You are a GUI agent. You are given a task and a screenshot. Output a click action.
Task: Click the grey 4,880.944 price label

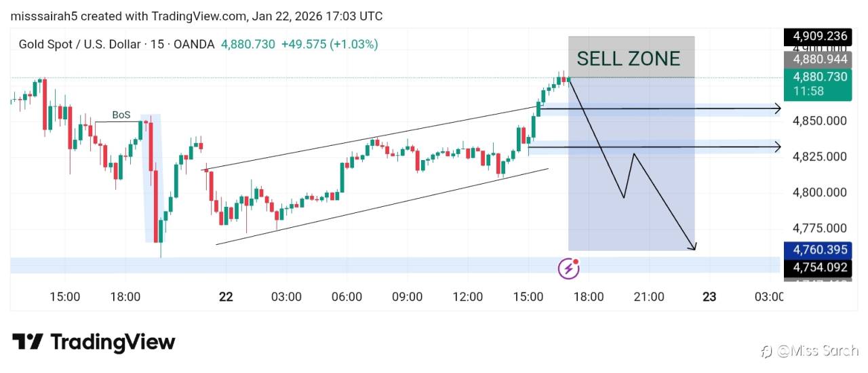[817, 60]
